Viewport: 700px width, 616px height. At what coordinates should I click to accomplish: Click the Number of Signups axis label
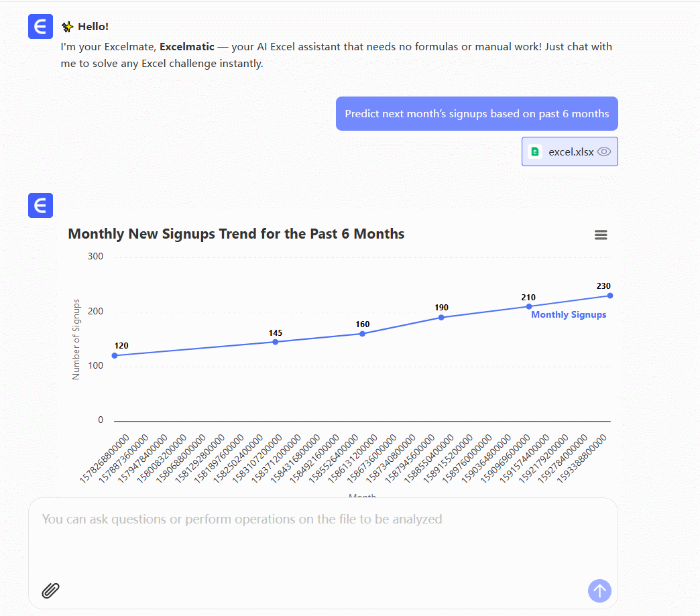(76, 340)
